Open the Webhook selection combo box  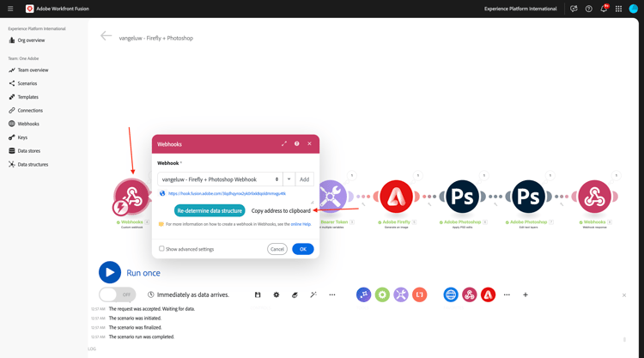point(220,179)
